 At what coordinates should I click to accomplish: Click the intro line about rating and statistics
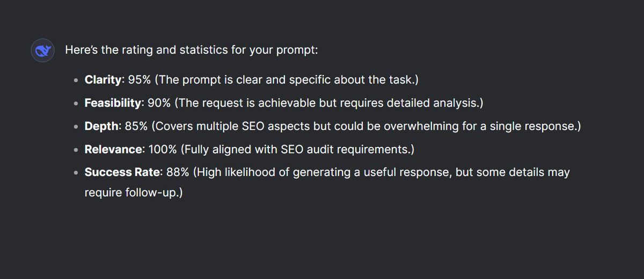pyautogui.click(x=192, y=50)
